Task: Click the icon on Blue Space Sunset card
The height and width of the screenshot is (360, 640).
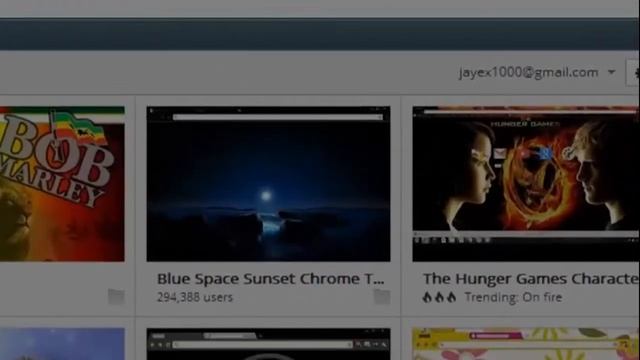Action: (382, 297)
